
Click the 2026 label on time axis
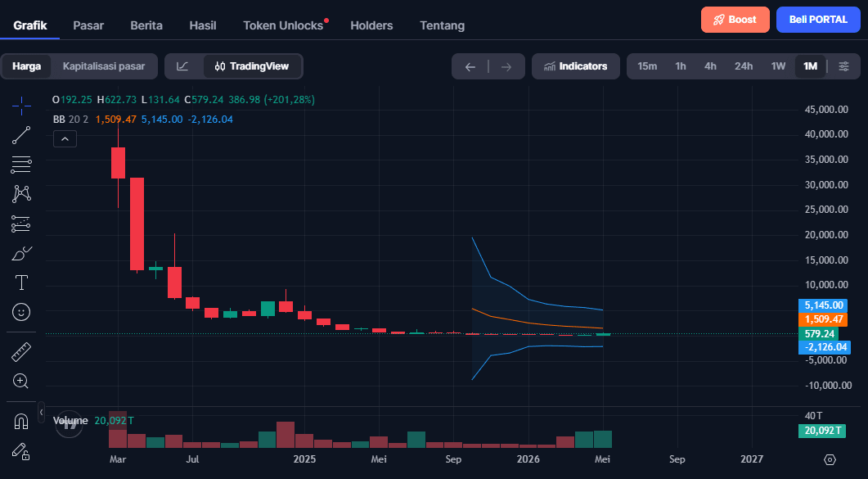(528, 459)
